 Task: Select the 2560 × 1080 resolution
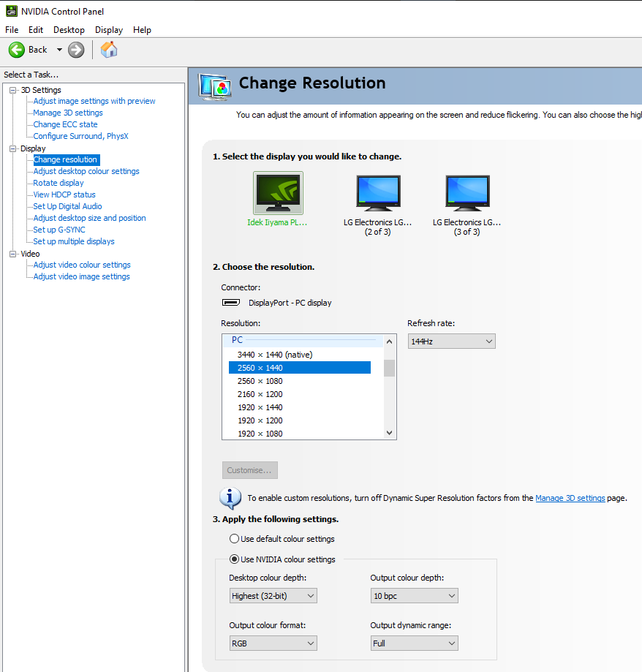[300, 381]
